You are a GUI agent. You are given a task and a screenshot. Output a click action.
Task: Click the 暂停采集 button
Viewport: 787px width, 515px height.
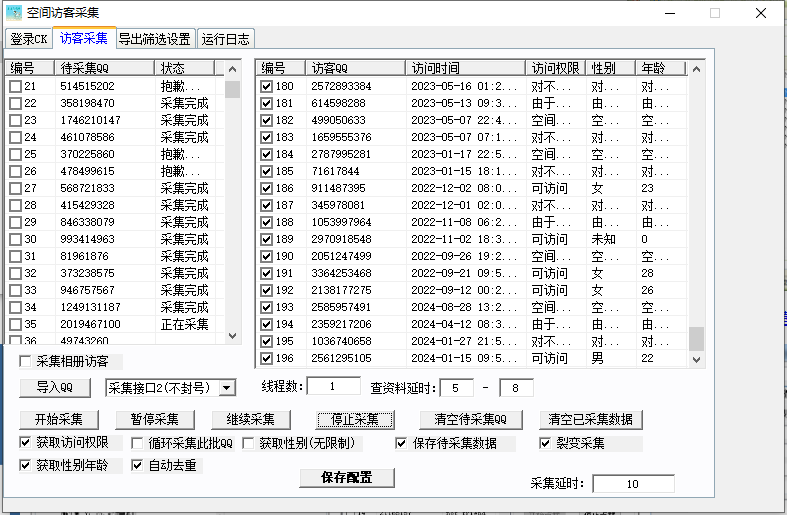pyautogui.click(x=155, y=420)
